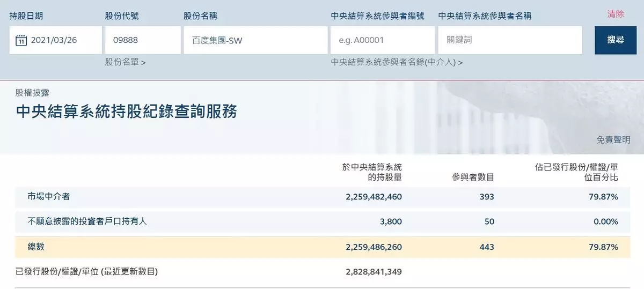
Task: Open 中央結算系統參與者名錄(中介人) link
Action: (397, 62)
